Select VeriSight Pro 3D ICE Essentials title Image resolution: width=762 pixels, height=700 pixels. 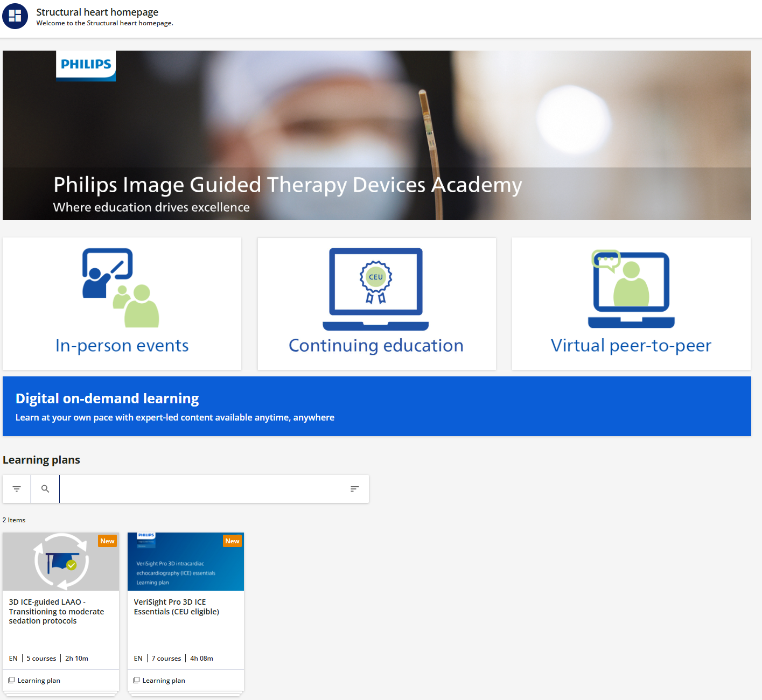176,607
